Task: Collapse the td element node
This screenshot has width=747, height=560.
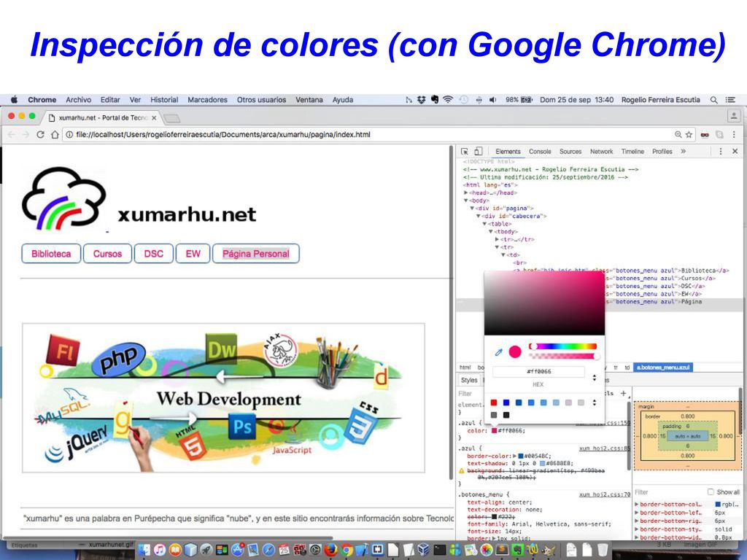Action: [503, 254]
